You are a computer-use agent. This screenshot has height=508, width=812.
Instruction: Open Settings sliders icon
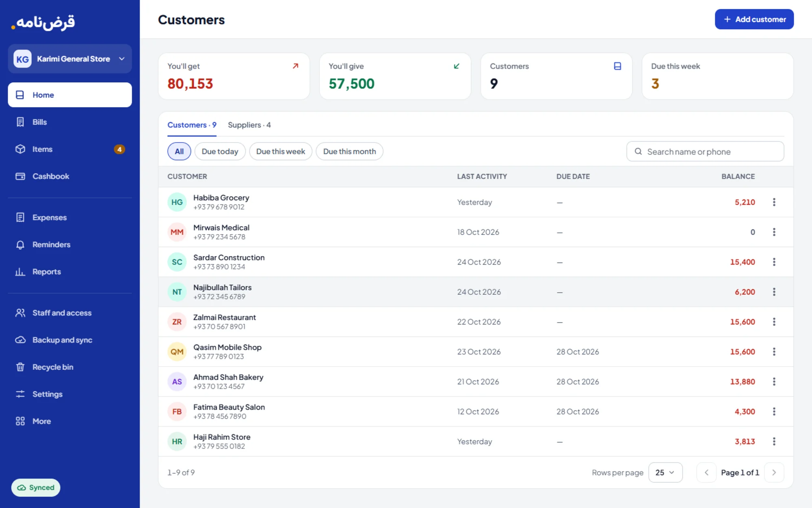pyautogui.click(x=20, y=394)
